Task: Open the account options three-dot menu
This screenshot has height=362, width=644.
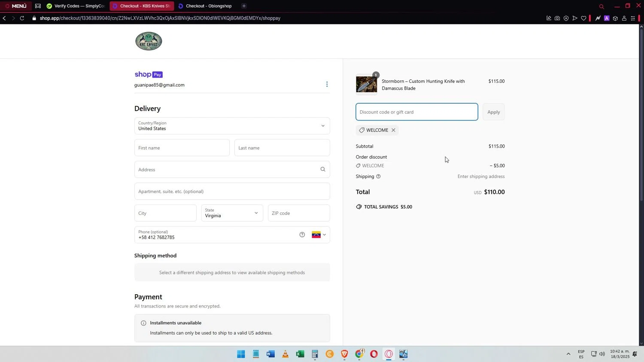Action: tap(327, 84)
